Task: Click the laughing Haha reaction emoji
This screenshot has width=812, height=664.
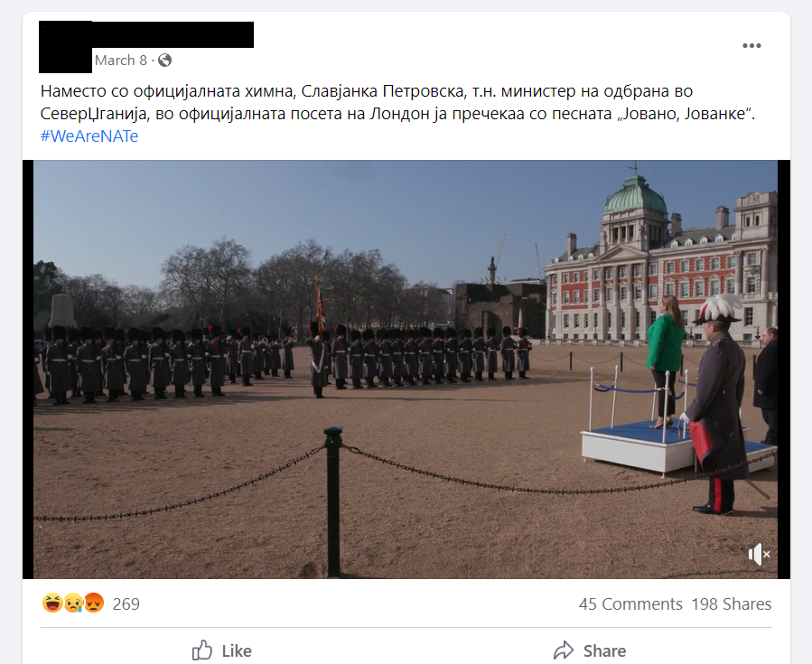Action: 52,603
